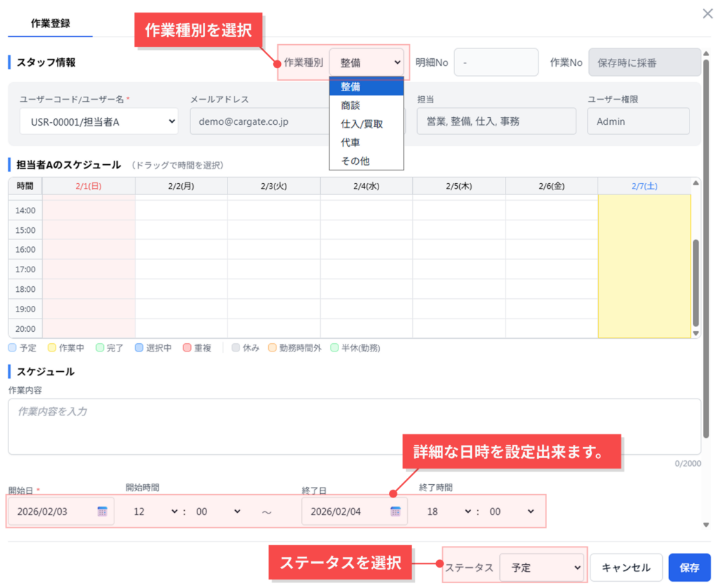The width and height of the screenshot is (719, 588).
Task: Open the ステータス dropdown showing 予定
Action: point(541,567)
